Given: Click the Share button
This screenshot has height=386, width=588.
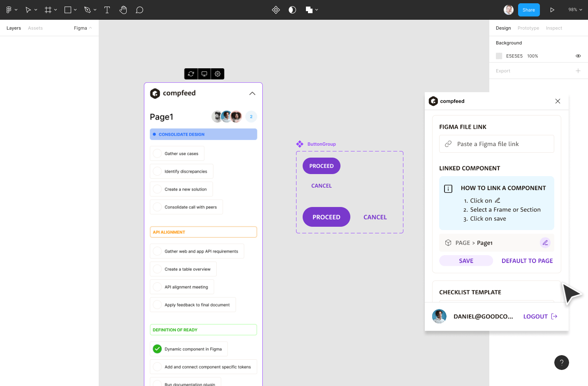Looking at the screenshot, I should tap(528, 10).
